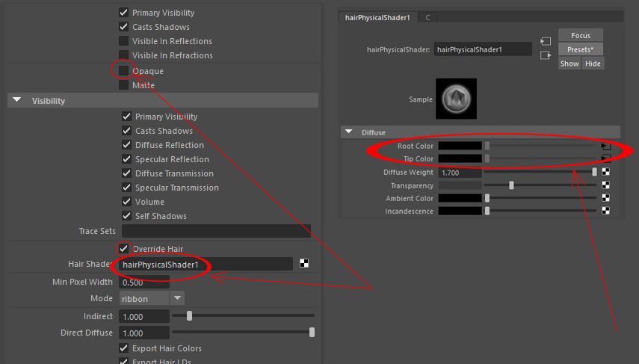Click the Incandescence map checker icon
639x364 pixels.
(x=606, y=212)
